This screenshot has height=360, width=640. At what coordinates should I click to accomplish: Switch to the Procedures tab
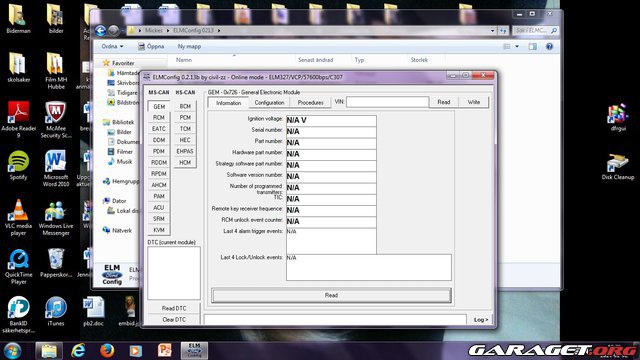coord(310,103)
